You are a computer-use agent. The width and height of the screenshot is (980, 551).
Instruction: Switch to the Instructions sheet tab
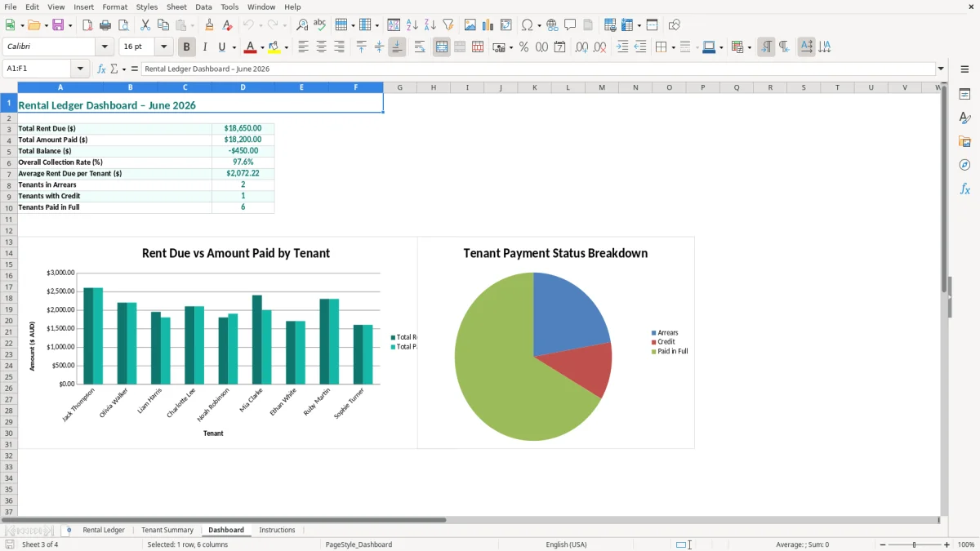click(277, 530)
